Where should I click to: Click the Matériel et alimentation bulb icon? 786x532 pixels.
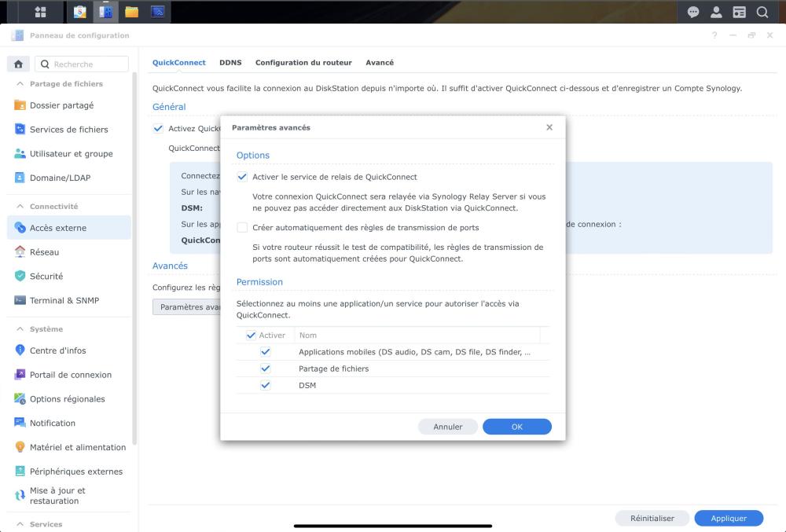pyautogui.click(x=20, y=447)
